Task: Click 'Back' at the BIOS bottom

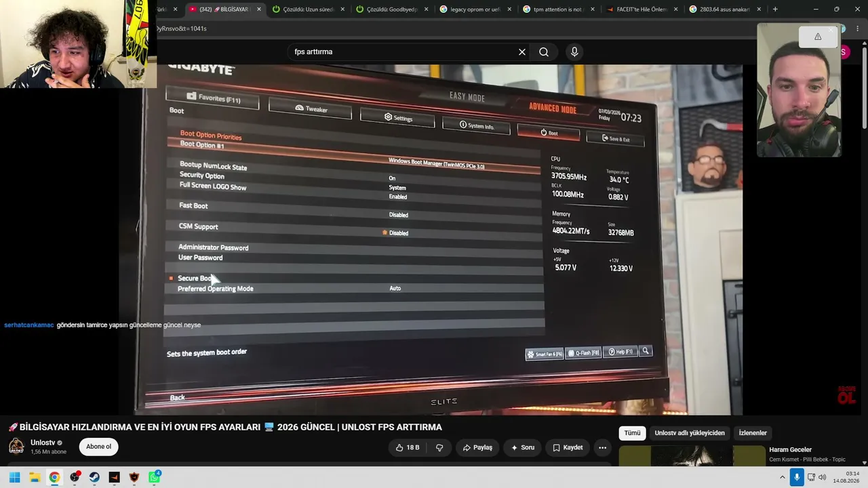Action: click(177, 398)
